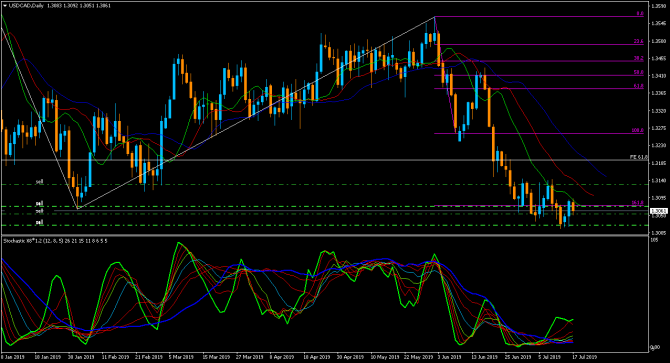The image size is (670, 363).
Task: Click the Stochastic indicator label text
Action: tap(55, 241)
